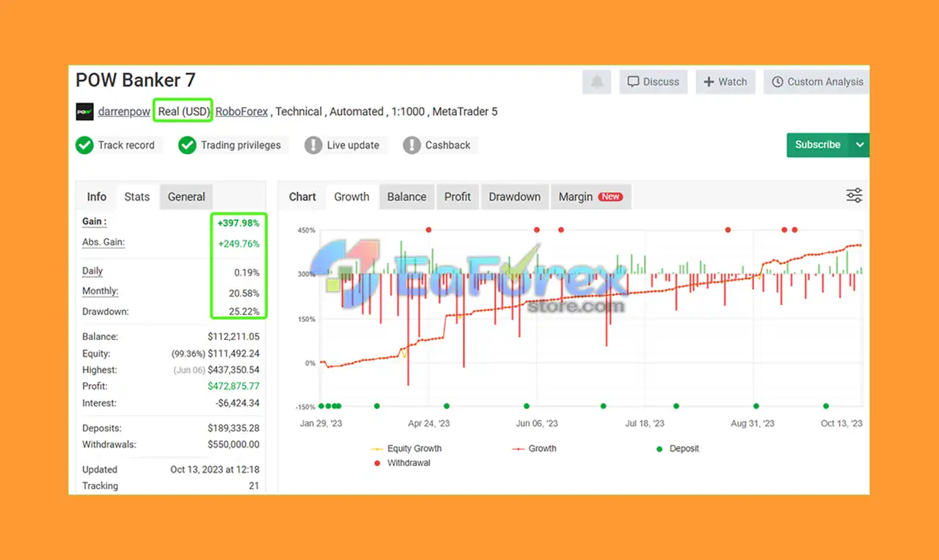Screen dimensions: 939x560
Task: Click the Live update label
Action: [x=353, y=145]
